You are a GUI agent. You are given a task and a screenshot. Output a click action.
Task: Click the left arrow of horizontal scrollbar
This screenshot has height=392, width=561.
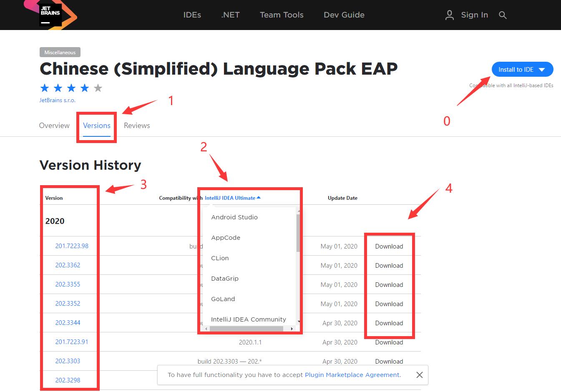206,329
